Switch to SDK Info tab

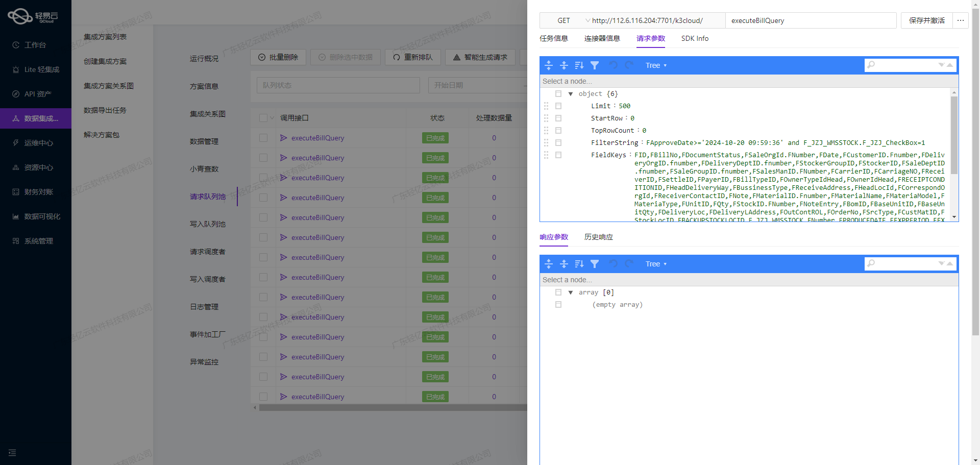[x=695, y=38]
